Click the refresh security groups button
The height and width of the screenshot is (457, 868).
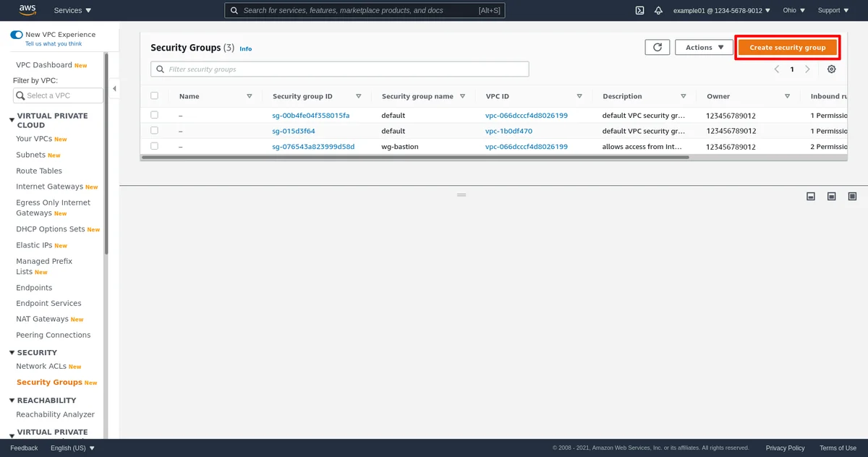tap(657, 47)
